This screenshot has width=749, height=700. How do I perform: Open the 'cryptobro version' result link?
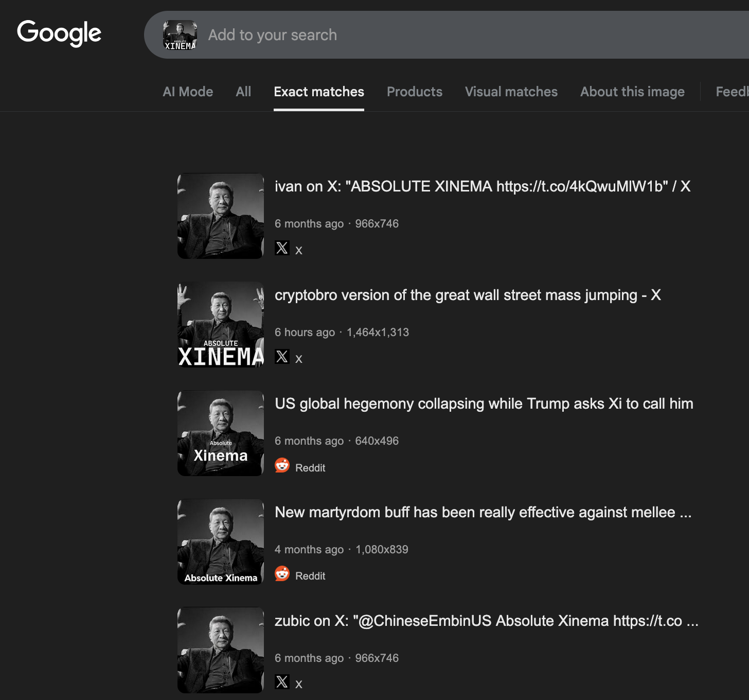[x=468, y=295]
